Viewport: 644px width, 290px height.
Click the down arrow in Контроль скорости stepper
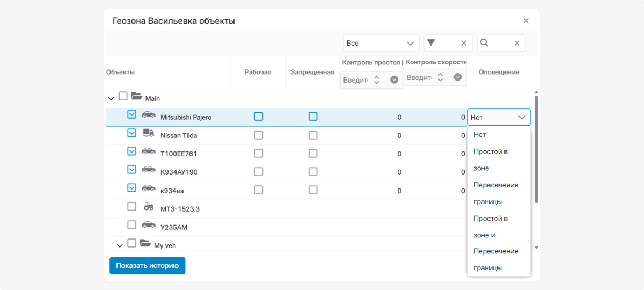click(x=440, y=80)
